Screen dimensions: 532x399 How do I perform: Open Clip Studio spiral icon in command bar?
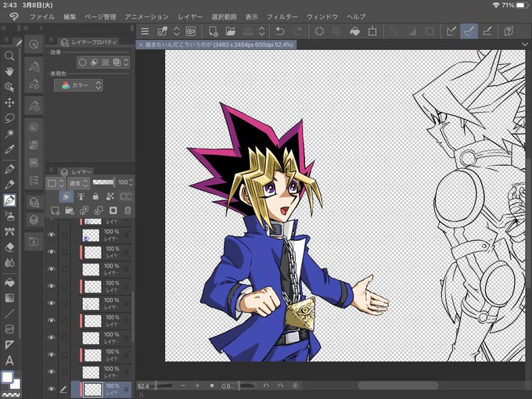point(191,31)
